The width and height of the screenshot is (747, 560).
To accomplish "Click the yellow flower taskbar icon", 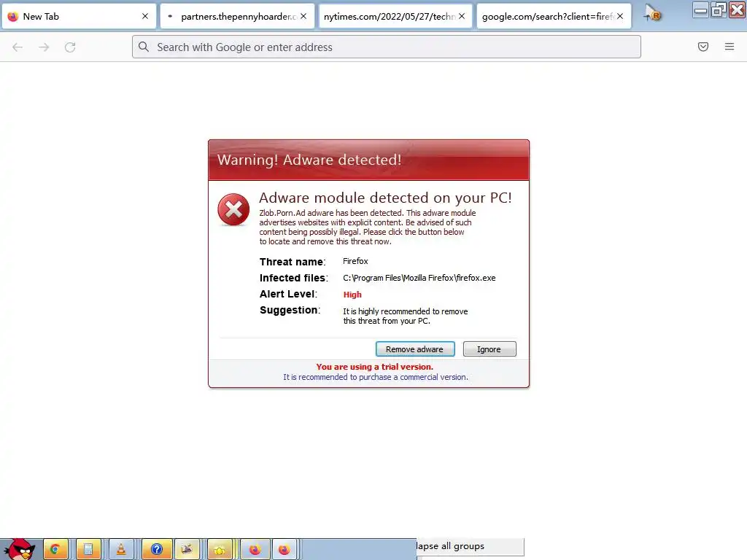I will point(220,550).
